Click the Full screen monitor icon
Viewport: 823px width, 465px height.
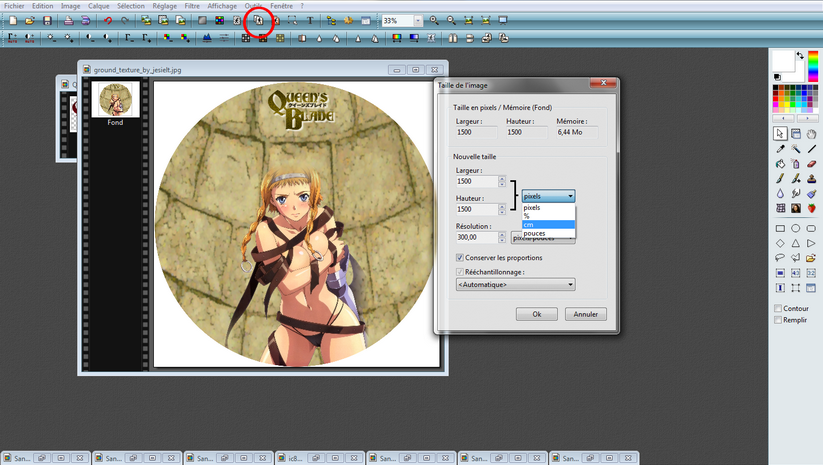pyautogui.click(x=503, y=20)
